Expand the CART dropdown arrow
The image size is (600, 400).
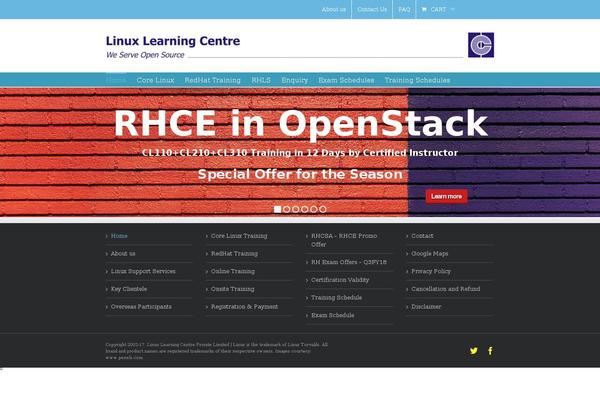click(453, 9)
